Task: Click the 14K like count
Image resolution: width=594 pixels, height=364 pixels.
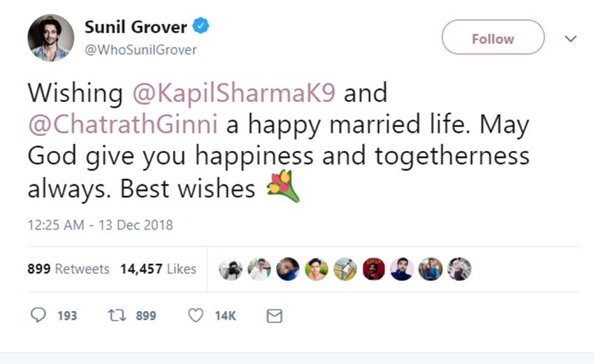Action: tap(225, 316)
